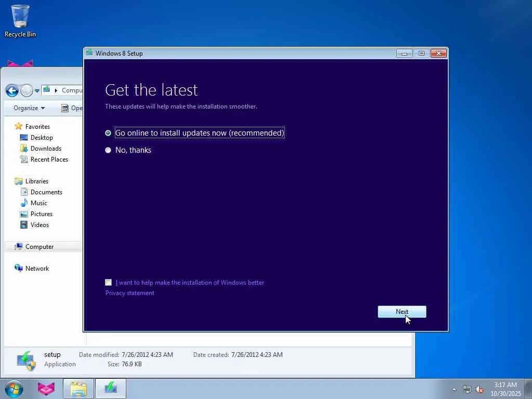Click the Explorer forward navigation arrow
Viewport: 532px width, 399px height.
26,90
